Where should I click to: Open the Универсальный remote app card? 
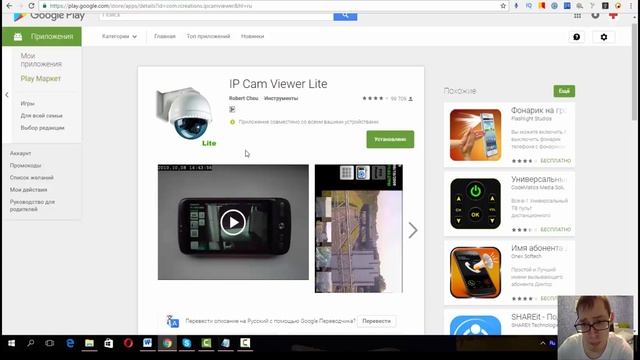pyautogui.click(x=509, y=204)
